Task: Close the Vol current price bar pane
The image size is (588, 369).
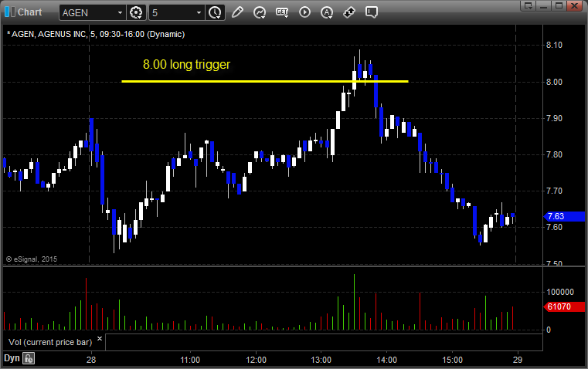Action: pos(100,339)
